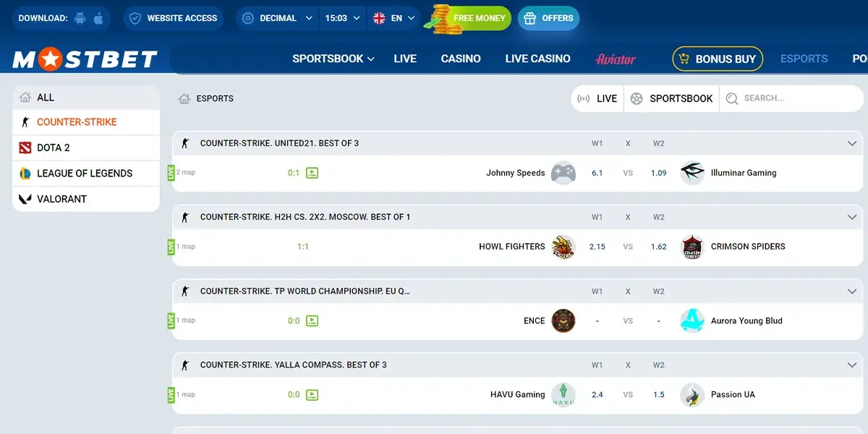Open the Aurora Young Blud team name
868x434 pixels.
pos(746,320)
